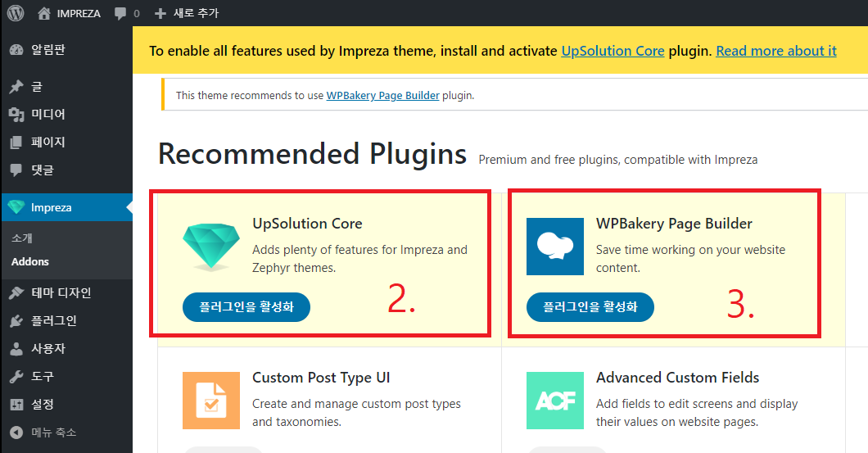Open the 미디어 media menu
Screen dimensions: 868x453
click(47, 114)
